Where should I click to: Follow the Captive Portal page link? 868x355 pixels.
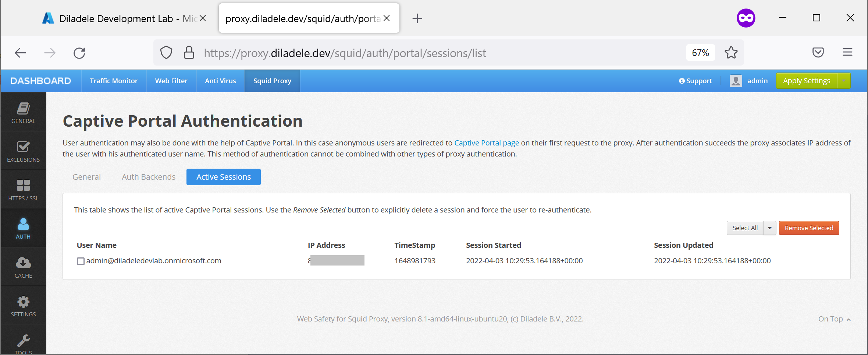coord(487,143)
